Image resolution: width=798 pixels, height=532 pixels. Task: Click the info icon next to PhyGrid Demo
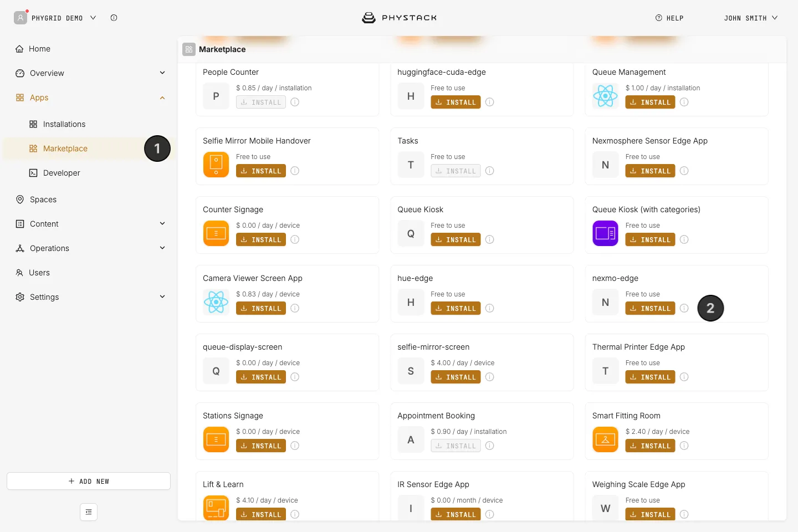click(114, 18)
